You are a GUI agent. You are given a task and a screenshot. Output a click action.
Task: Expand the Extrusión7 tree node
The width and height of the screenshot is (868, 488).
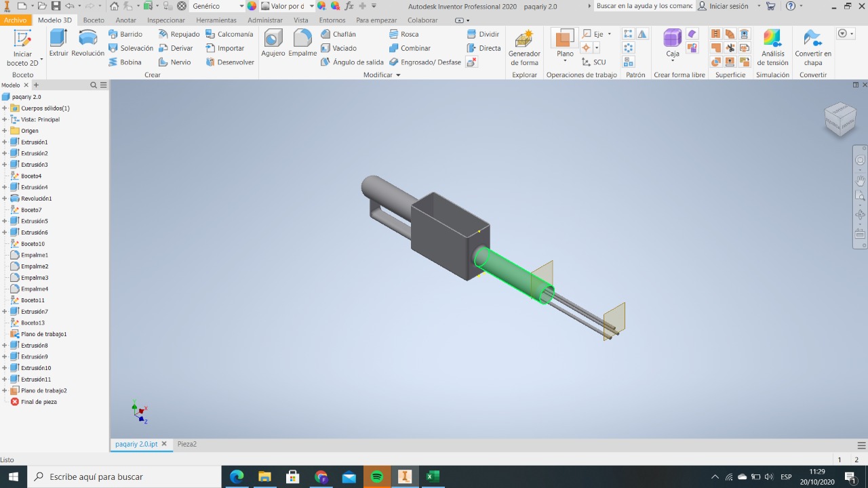point(4,312)
